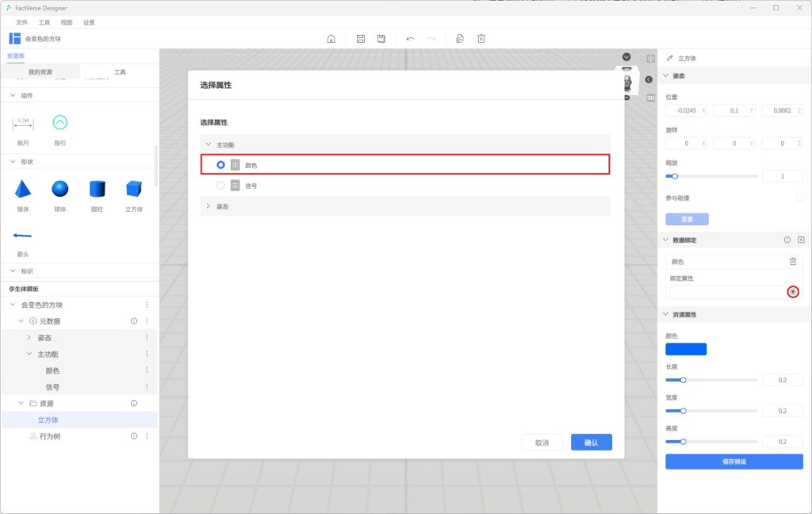Expand the 姿态 group in the dialog

click(x=209, y=206)
